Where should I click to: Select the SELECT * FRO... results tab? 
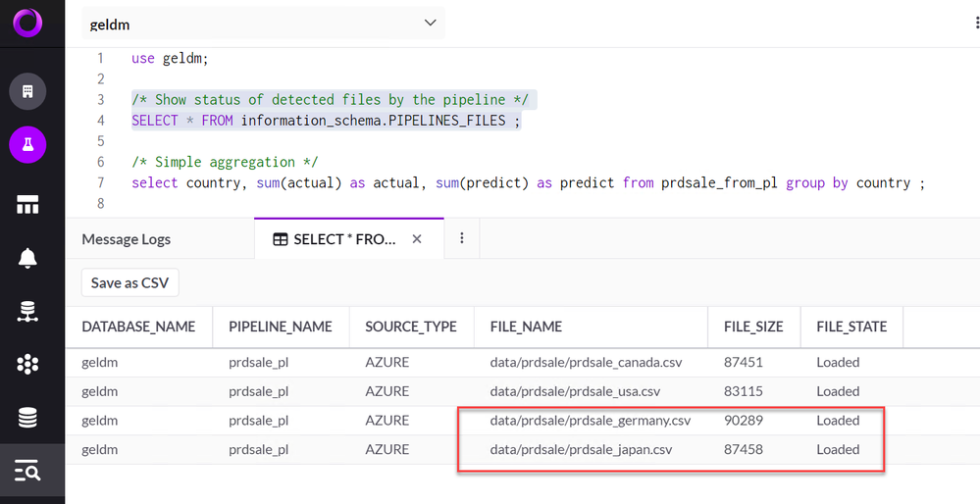(x=335, y=239)
